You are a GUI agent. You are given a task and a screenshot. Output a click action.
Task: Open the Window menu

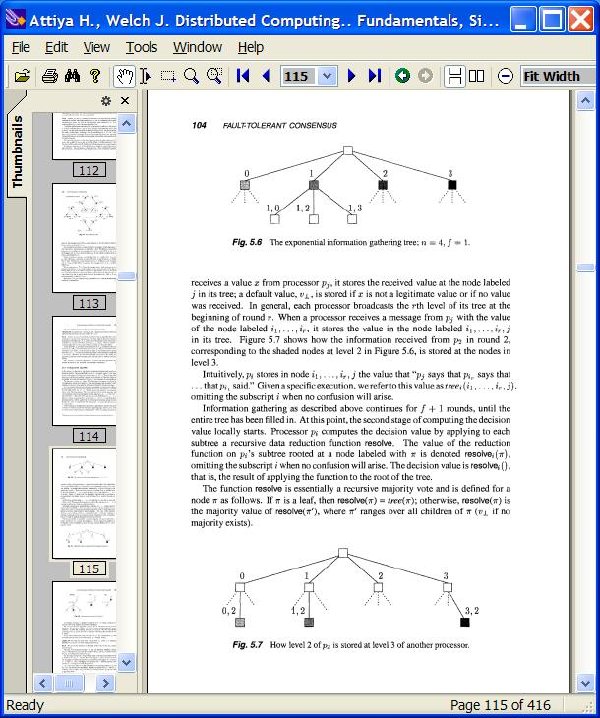[197, 47]
